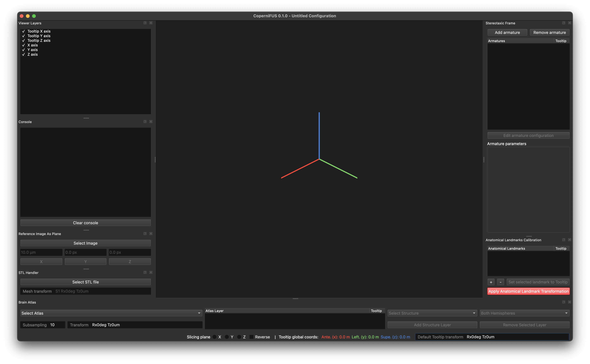Click the Tooltip header in Armatures table
Screen dimensions: 590x364
coord(562,41)
